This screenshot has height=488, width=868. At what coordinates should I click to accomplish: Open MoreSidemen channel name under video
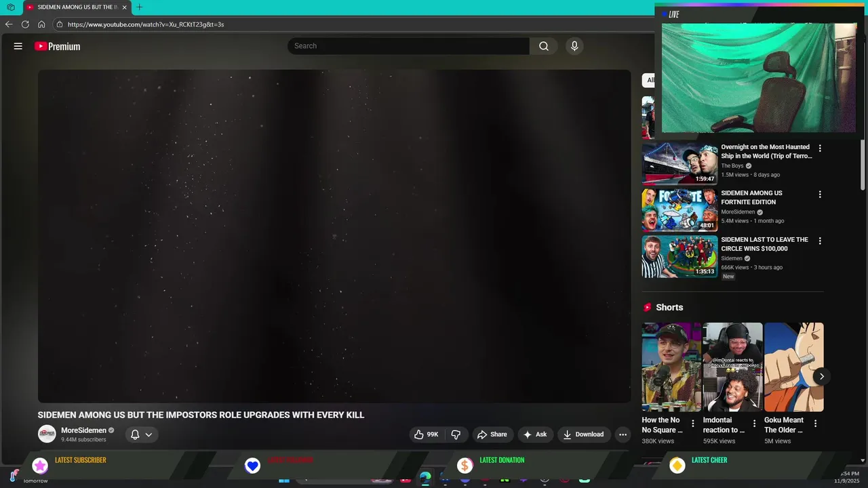click(83, 430)
